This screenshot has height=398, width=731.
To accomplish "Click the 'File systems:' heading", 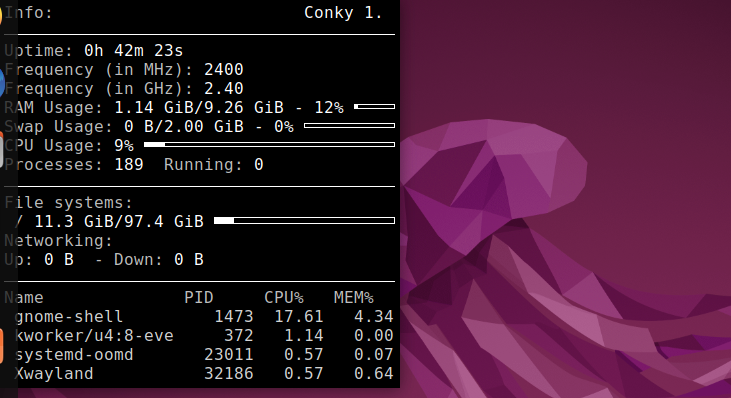I will click(69, 203).
